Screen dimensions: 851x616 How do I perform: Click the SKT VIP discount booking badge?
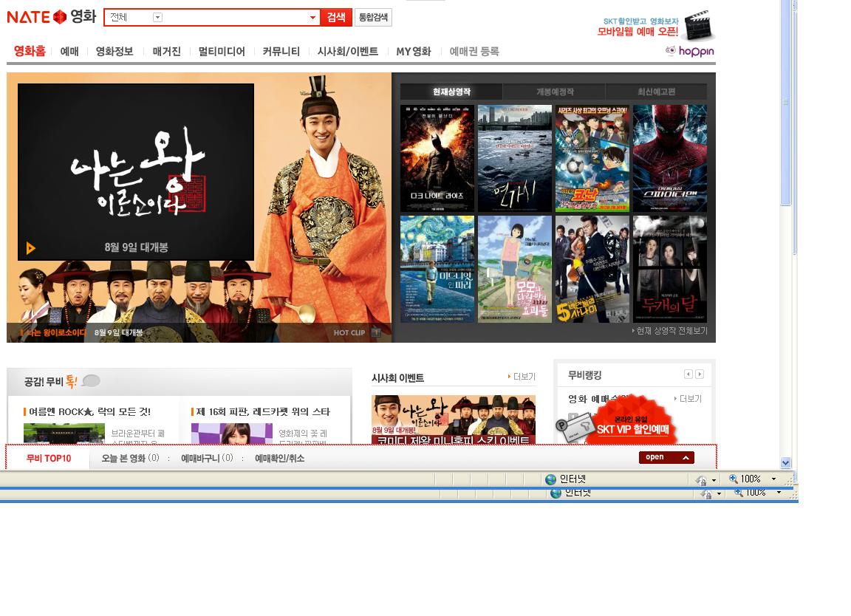click(x=632, y=425)
